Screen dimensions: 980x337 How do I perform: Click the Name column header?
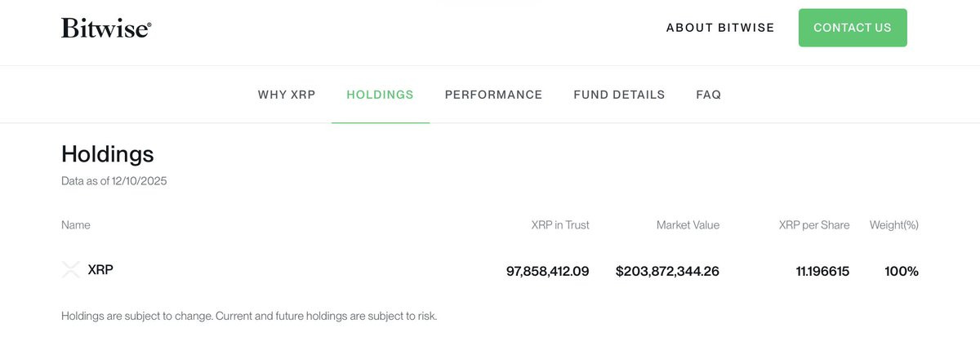coord(76,224)
